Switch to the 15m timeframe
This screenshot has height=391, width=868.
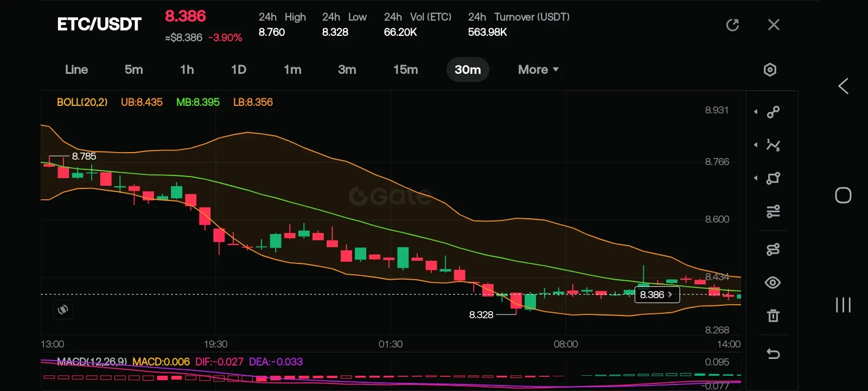(x=406, y=70)
